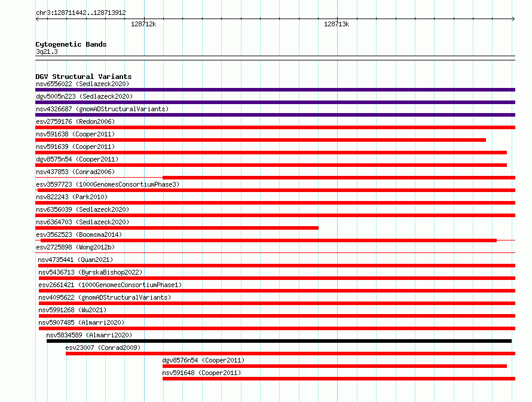Select the DGV Structural Variants track title
This screenshot has height=402, width=532.
(84, 77)
